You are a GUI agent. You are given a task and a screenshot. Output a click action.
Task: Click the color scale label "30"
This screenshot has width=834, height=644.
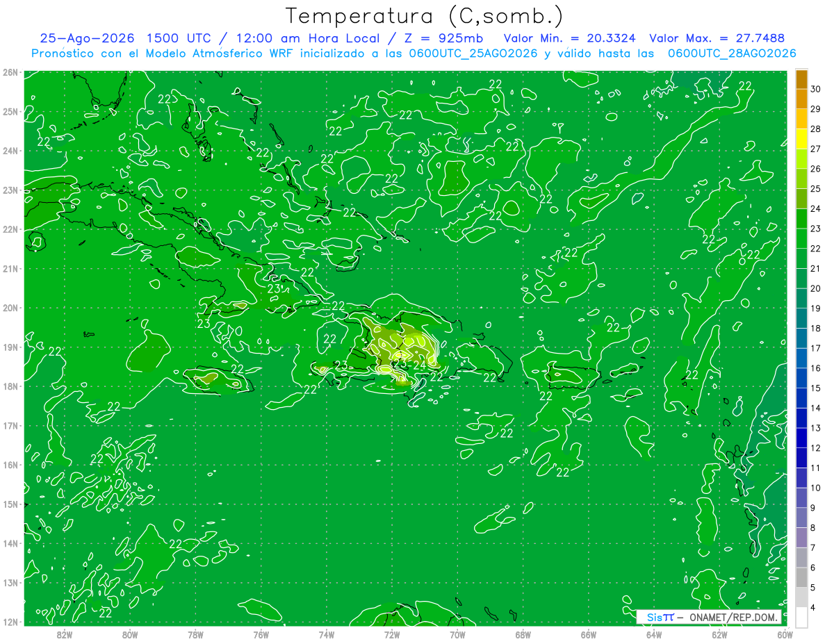point(815,89)
